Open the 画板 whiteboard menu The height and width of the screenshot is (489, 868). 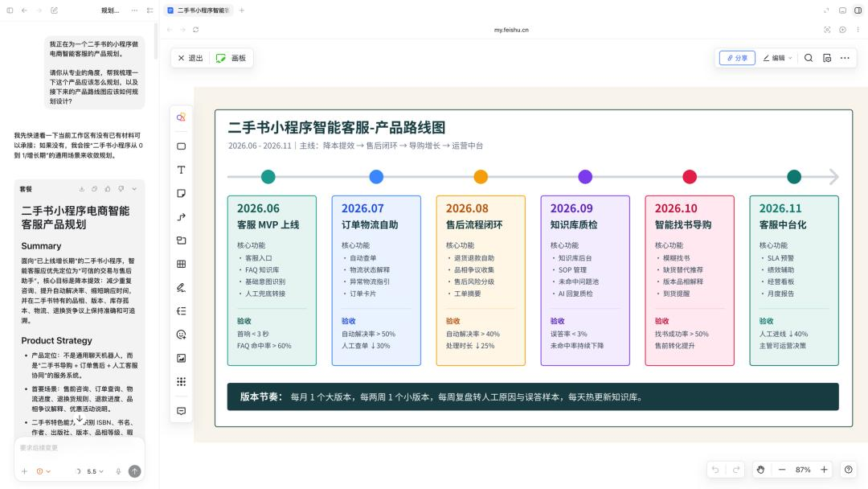[x=231, y=58]
